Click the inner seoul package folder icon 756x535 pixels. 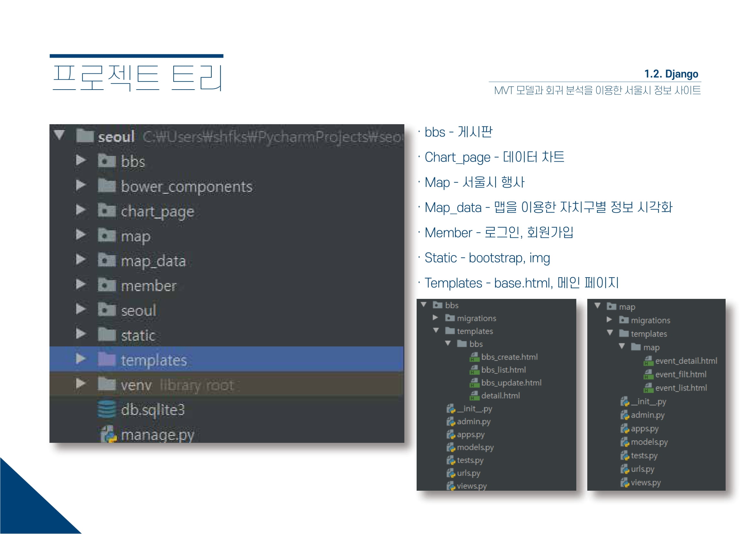107,310
